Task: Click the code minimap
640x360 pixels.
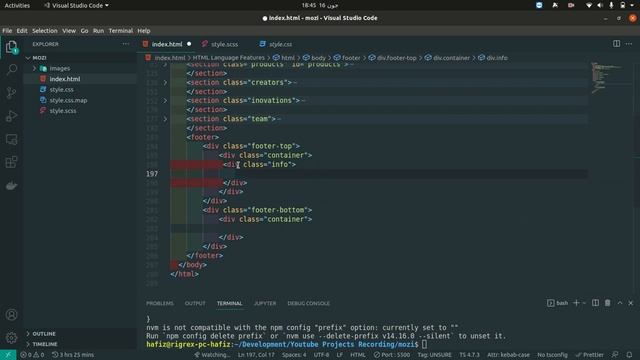Action: (x=606, y=78)
